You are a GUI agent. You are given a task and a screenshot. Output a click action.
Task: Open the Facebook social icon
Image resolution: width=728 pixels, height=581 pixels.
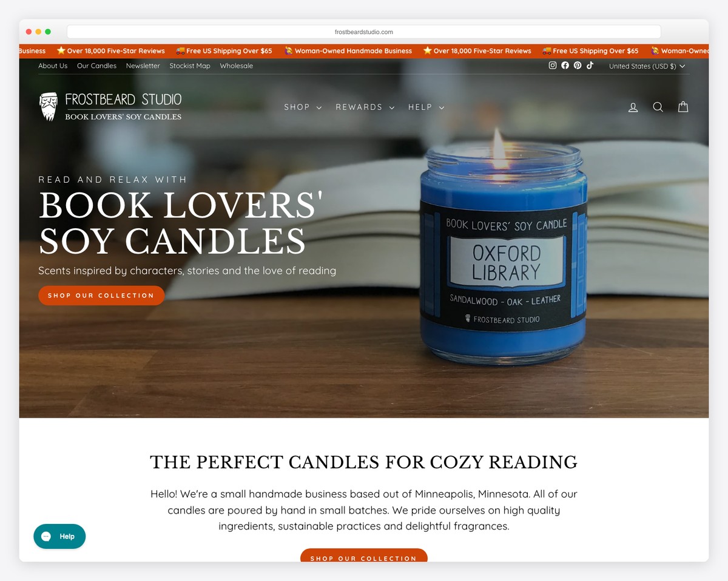click(x=565, y=66)
